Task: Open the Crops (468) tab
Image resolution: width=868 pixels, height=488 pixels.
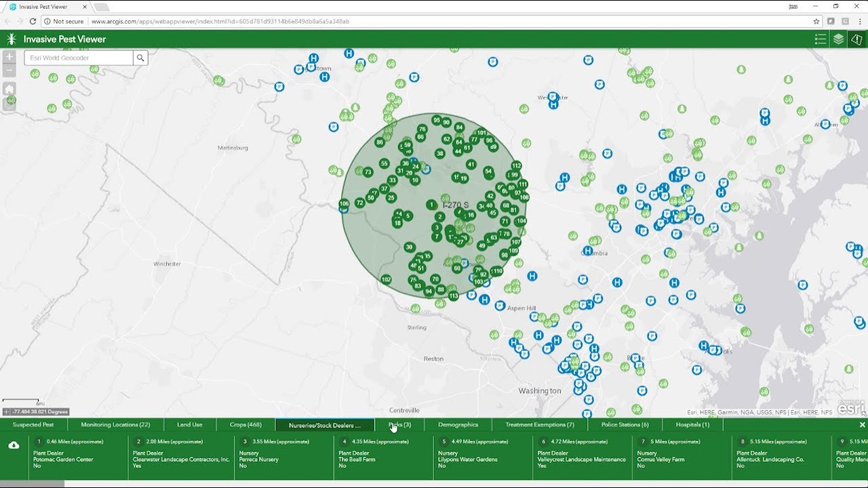Action: [245, 425]
